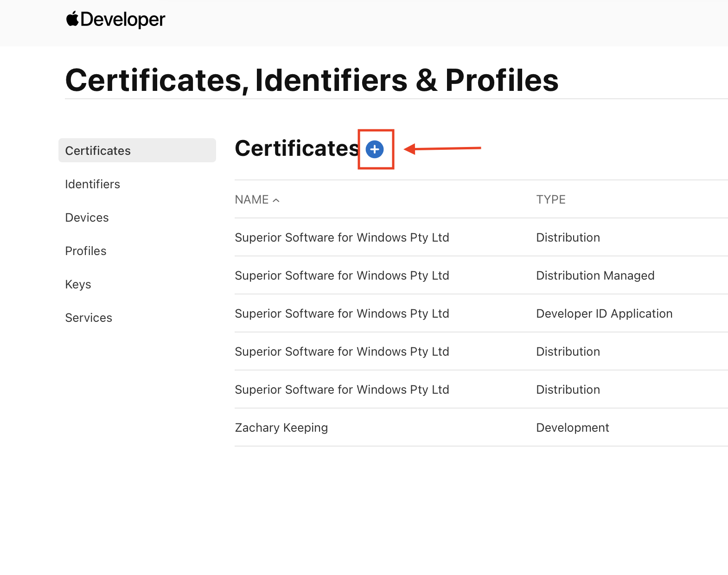Select the Zachary Keeping certificate name
Image resolution: width=728 pixels, height=575 pixels.
click(281, 428)
